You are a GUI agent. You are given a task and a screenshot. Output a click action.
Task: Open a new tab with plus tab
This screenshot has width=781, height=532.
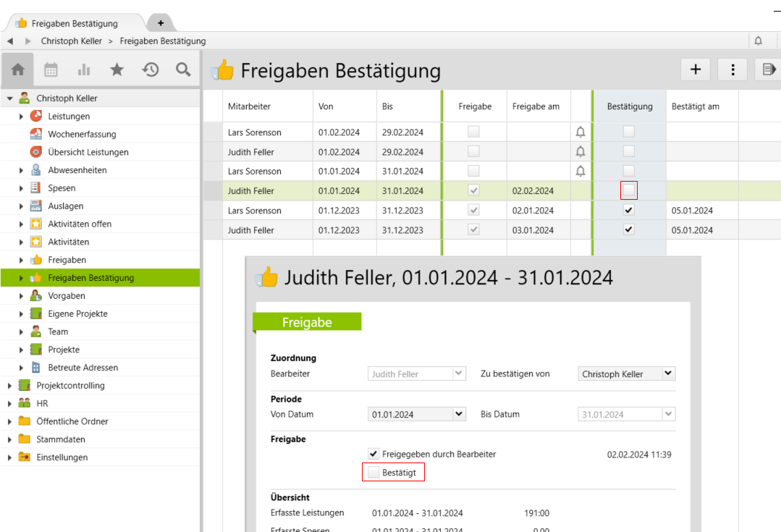tap(160, 23)
